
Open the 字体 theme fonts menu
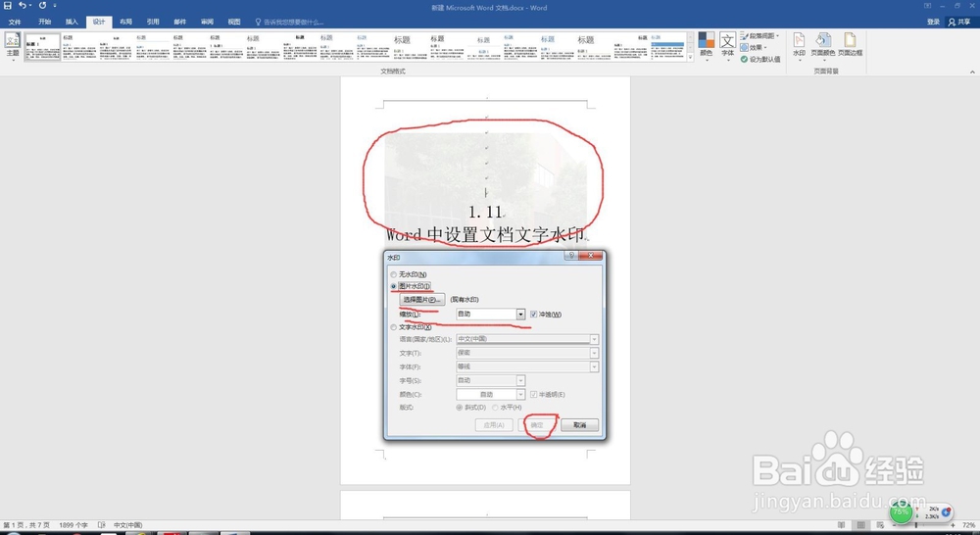(727, 45)
